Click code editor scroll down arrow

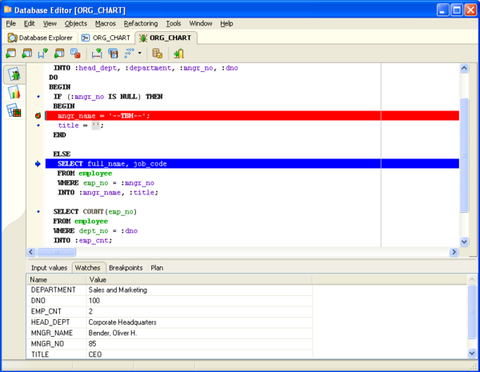[464, 242]
